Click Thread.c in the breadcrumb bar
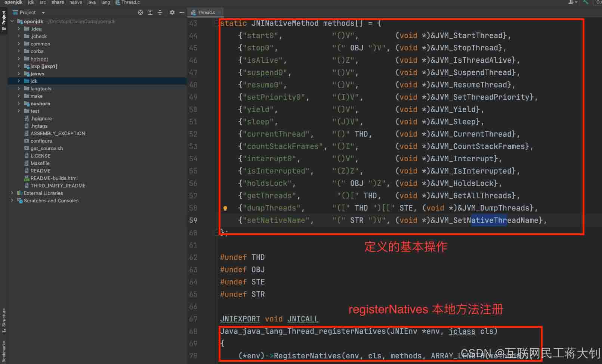Image resolution: width=602 pixels, height=364 pixels. pyautogui.click(x=128, y=2)
